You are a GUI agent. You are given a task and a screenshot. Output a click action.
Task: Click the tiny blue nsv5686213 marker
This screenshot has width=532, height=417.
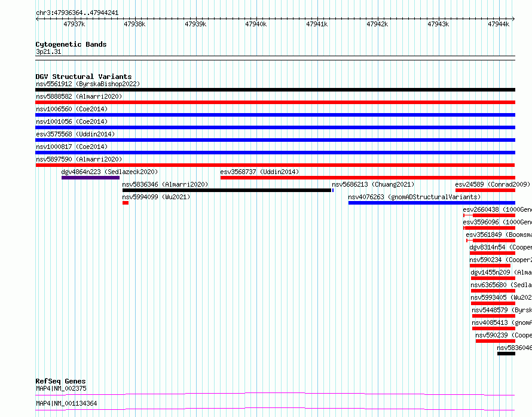point(333,190)
